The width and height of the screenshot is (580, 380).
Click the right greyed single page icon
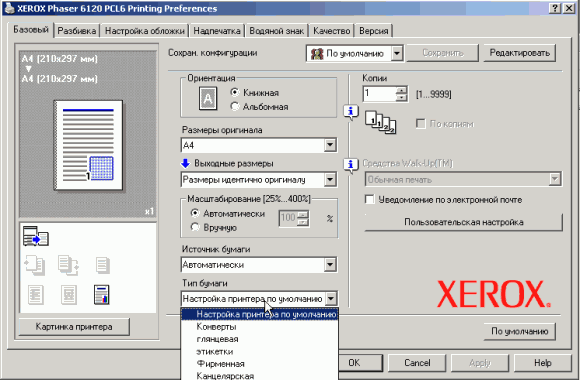click(102, 265)
